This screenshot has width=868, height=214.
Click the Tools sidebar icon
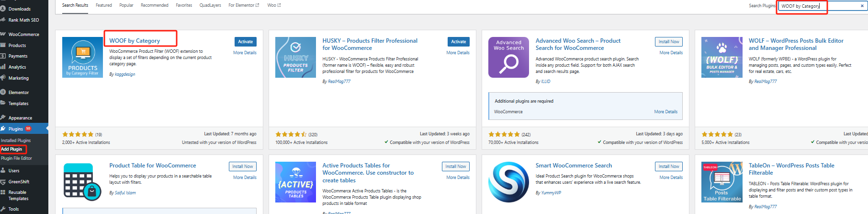click(x=3, y=209)
